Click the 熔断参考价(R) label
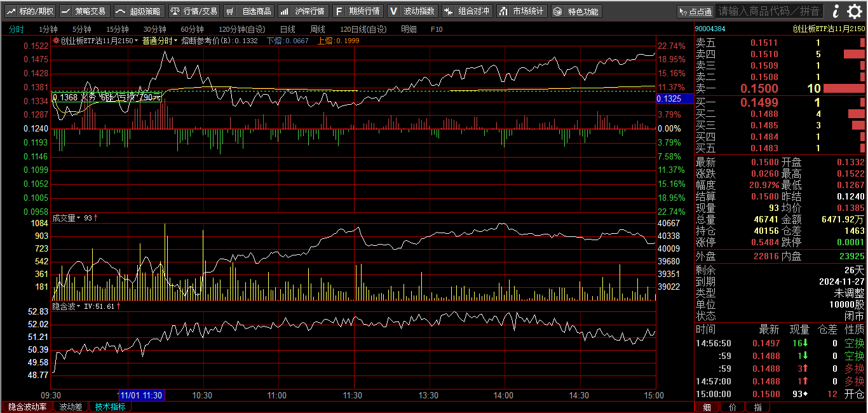The height and width of the screenshot is (413, 868). click(207, 41)
